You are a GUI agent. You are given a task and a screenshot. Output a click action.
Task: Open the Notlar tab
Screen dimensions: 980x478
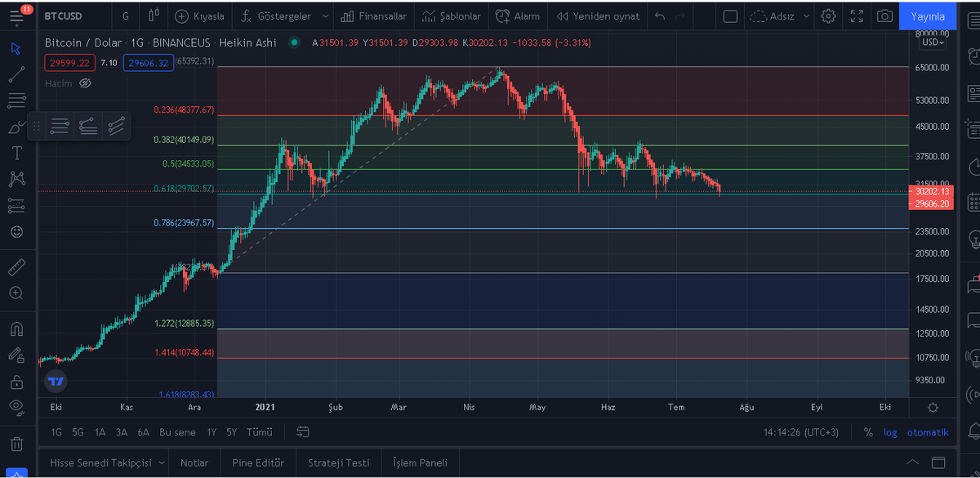coord(194,462)
